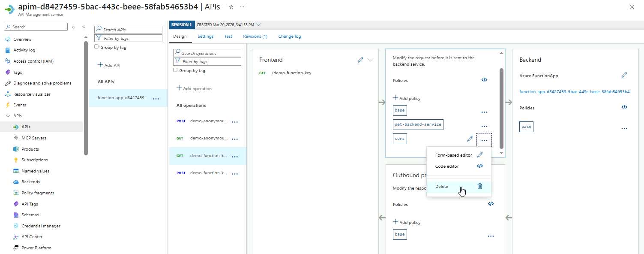The image size is (644, 254).
Task: Click pencil icon to edit Frontend
Action: tap(360, 60)
